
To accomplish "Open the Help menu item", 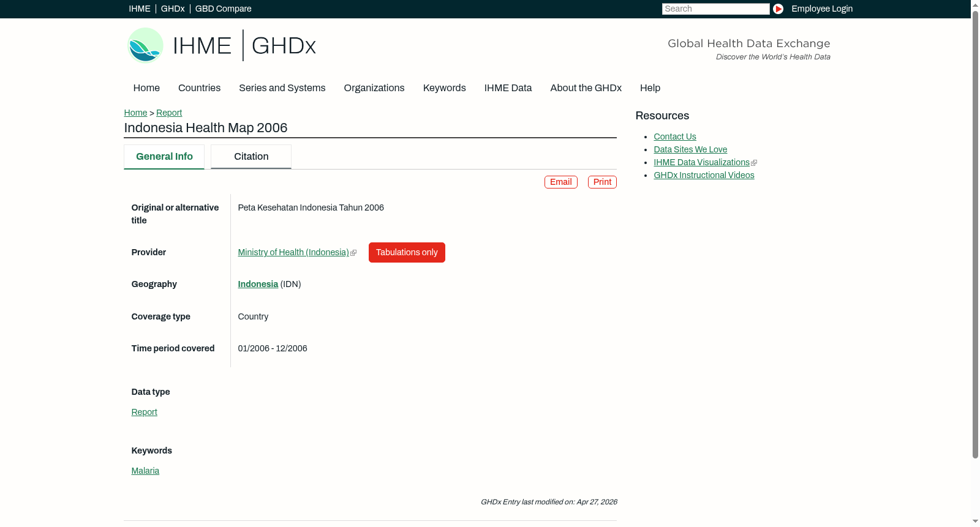I will (x=650, y=88).
